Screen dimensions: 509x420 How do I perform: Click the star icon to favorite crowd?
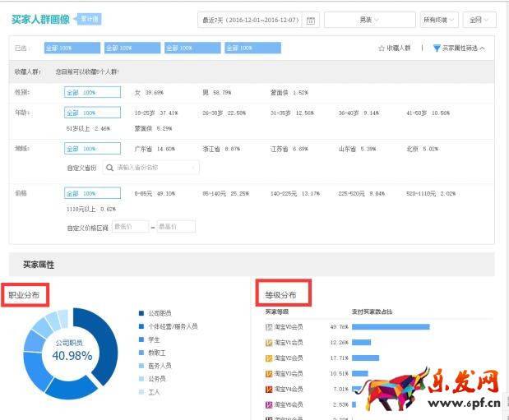[x=381, y=48]
